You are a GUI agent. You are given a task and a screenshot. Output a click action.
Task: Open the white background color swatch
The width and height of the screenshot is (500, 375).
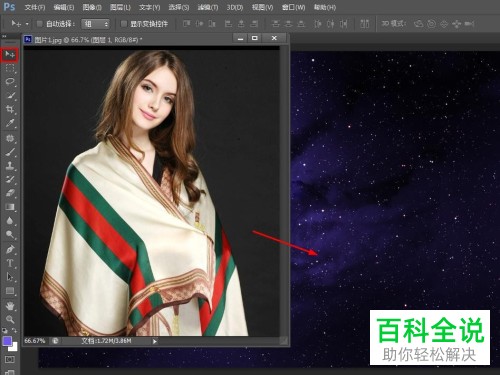click(14, 347)
